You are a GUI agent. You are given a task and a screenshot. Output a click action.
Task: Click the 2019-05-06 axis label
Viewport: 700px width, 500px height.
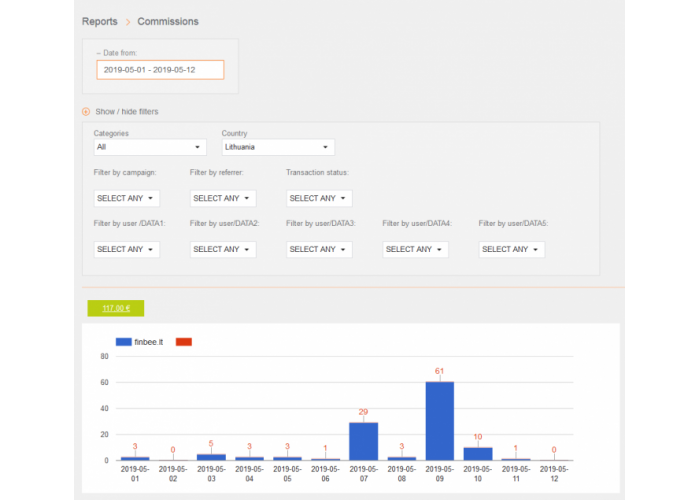(x=325, y=474)
